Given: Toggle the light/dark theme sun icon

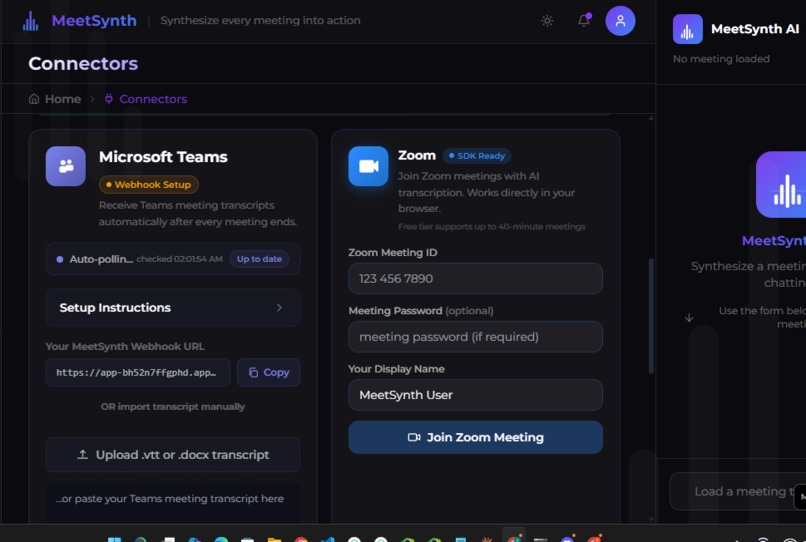Looking at the screenshot, I should tap(547, 21).
